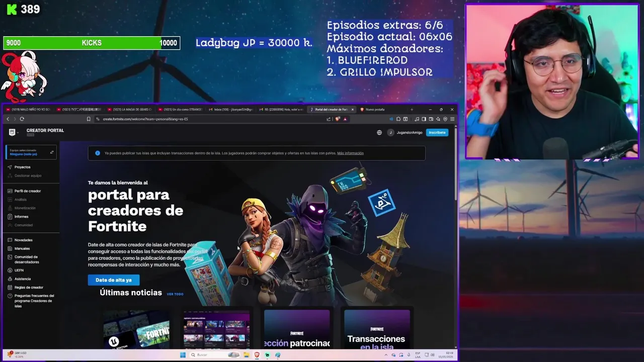644x362 pixels.
Task: Close the Portal del creador tab
Action: click(x=353, y=110)
